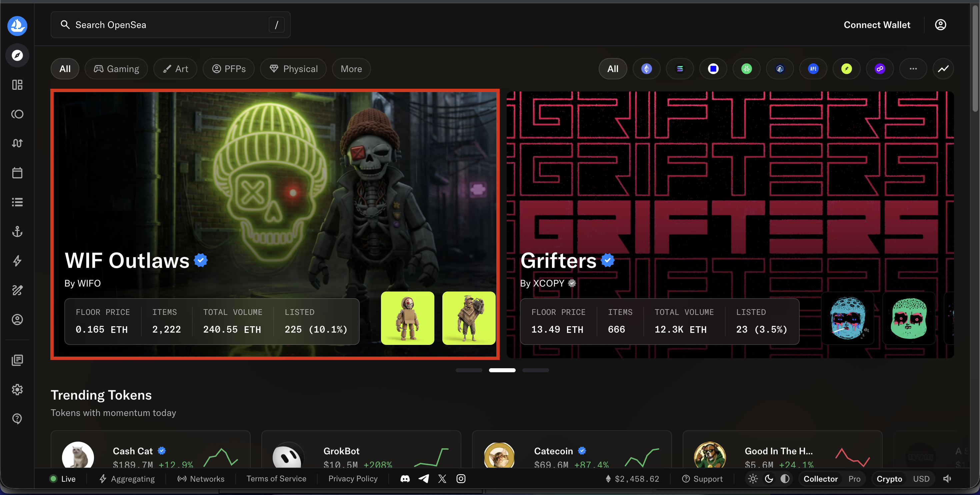Open the Discover compass icon in sidebar
Viewport: 980px width, 495px height.
17,55
